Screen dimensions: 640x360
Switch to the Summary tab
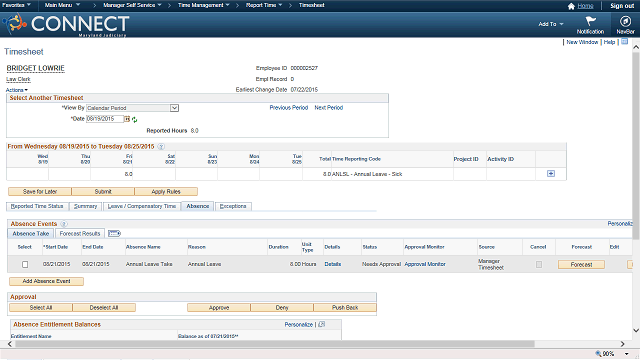tap(85, 207)
